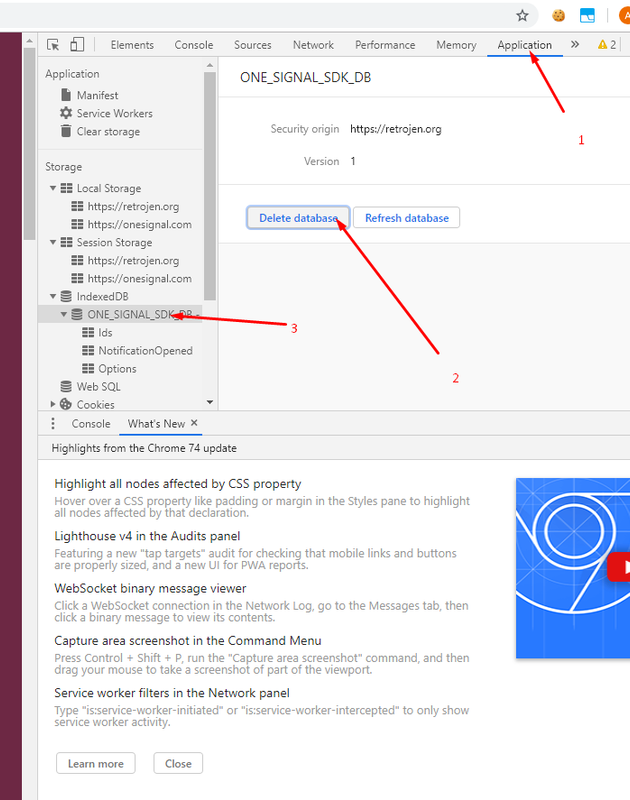Viewport: 630px width, 800px height.
Task: Click page scrollbar up arrow at left
Action: tap(29, 41)
